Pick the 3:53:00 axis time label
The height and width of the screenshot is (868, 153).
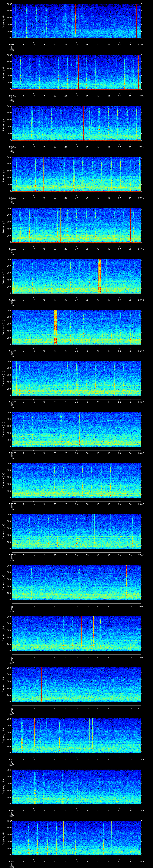pos(12,402)
